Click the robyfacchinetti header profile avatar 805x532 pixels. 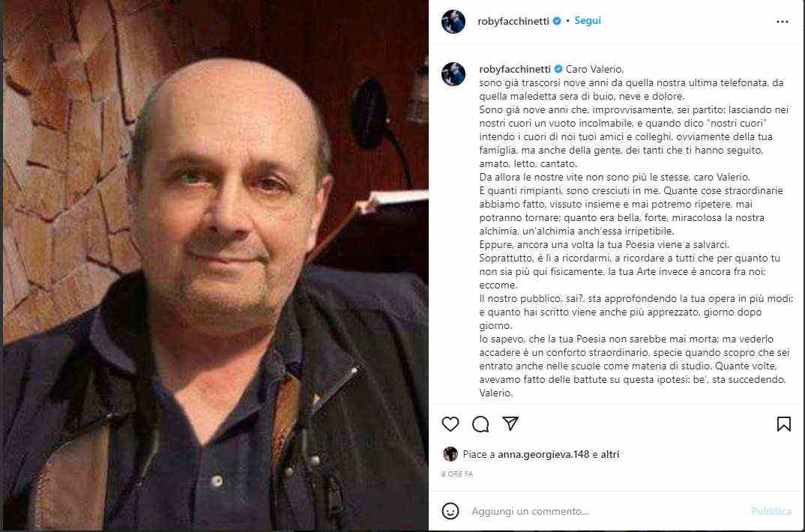pyautogui.click(x=453, y=22)
